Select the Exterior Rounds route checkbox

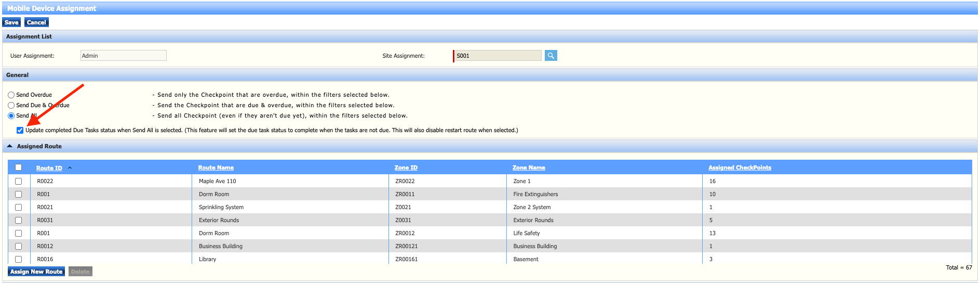pyautogui.click(x=19, y=221)
